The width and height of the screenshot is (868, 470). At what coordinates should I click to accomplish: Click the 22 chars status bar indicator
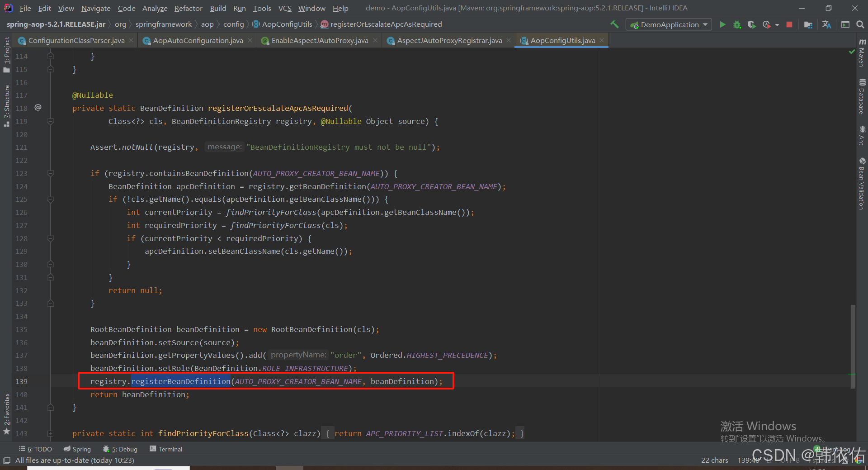click(715, 460)
